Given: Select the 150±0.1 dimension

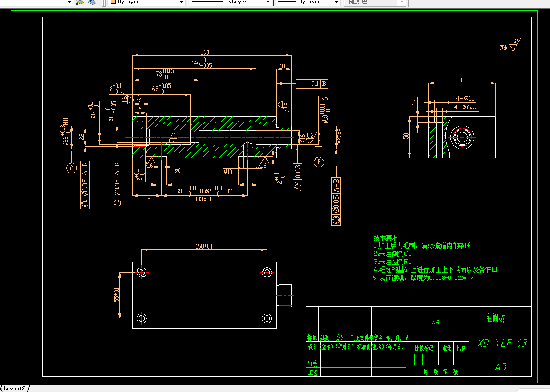Looking at the screenshot, I should point(204,246).
